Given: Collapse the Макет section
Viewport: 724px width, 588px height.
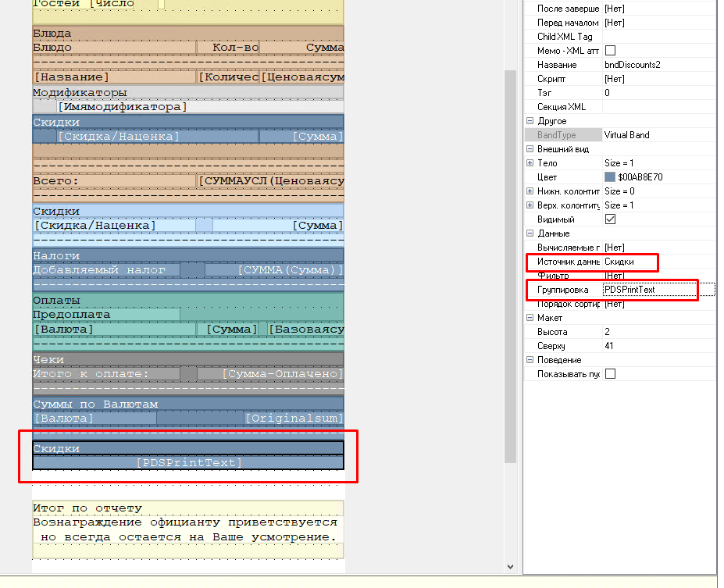Looking at the screenshot, I should [530, 318].
